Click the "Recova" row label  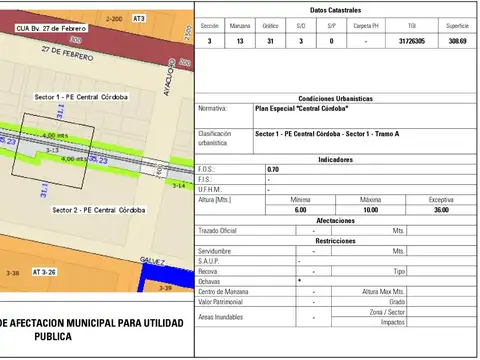coord(207,271)
